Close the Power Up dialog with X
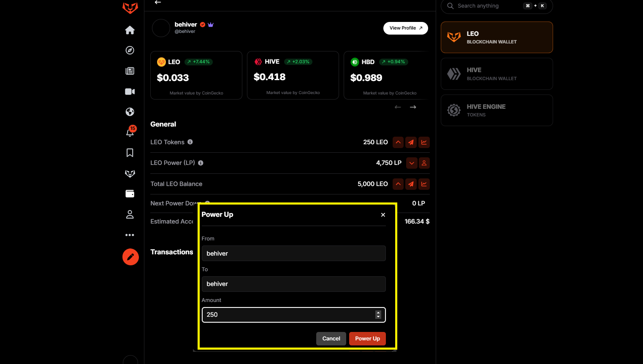The image size is (643, 364). tap(383, 215)
